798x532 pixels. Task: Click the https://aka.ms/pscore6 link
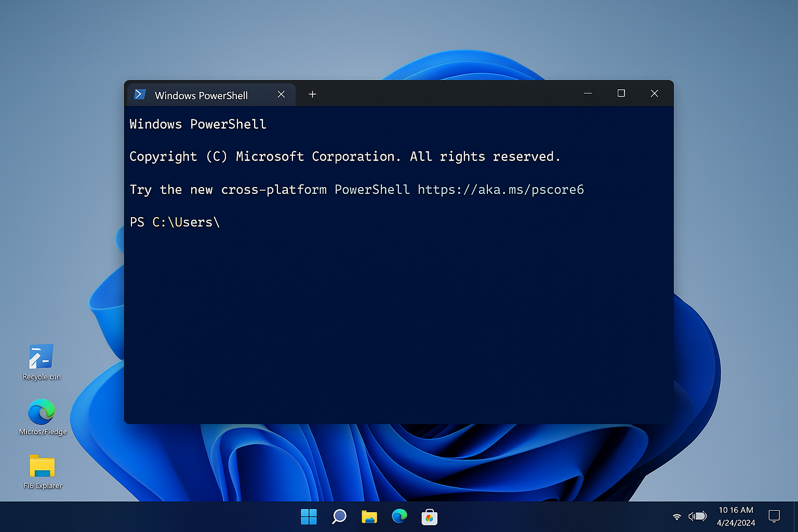point(501,190)
